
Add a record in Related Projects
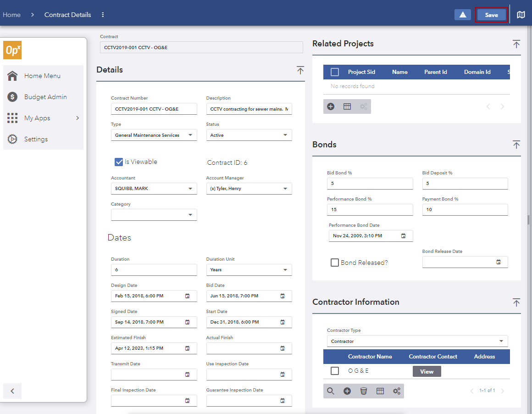(x=331, y=106)
